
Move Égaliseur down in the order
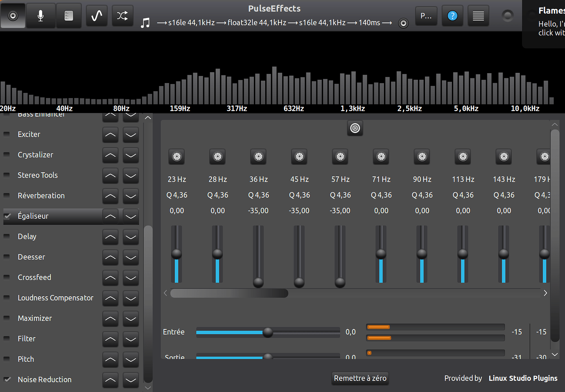pyautogui.click(x=131, y=216)
